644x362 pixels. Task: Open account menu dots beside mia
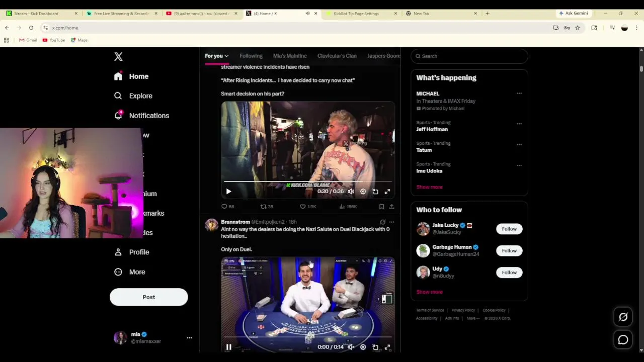click(189, 338)
